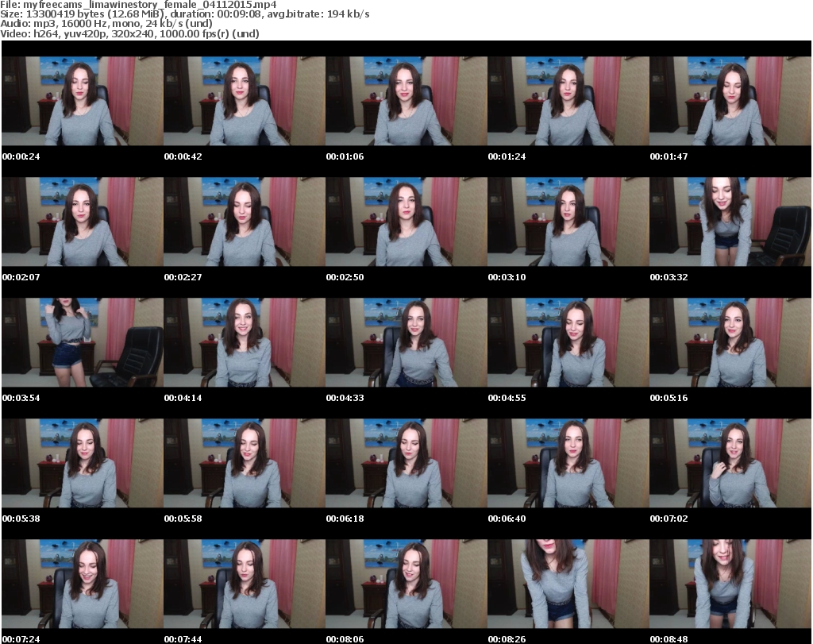Open the frame labeled 00:03:32
The width and height of the screenshot is (813, 644).
point(730,222)
